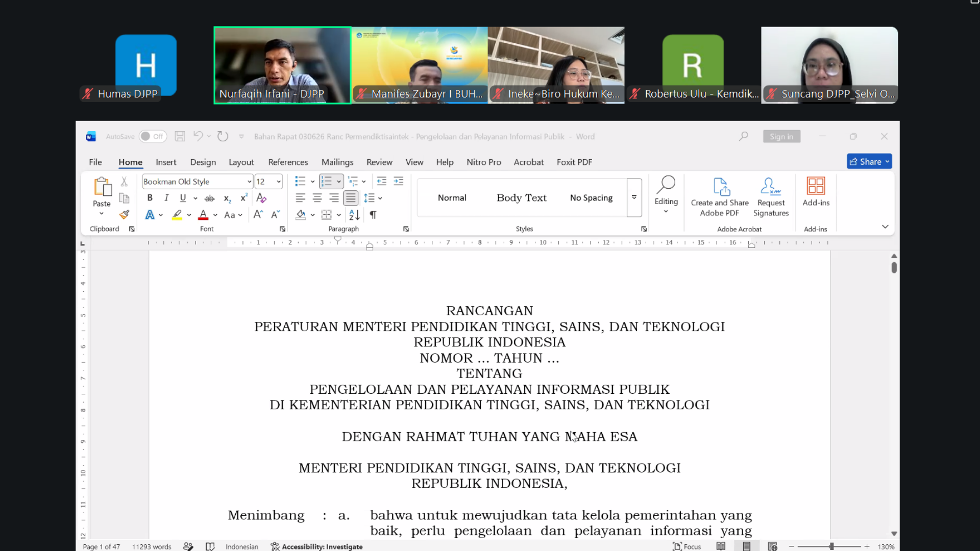980x551 pixels.
Task: Click the Paste clipboard icon
Action: pos(102,187)
